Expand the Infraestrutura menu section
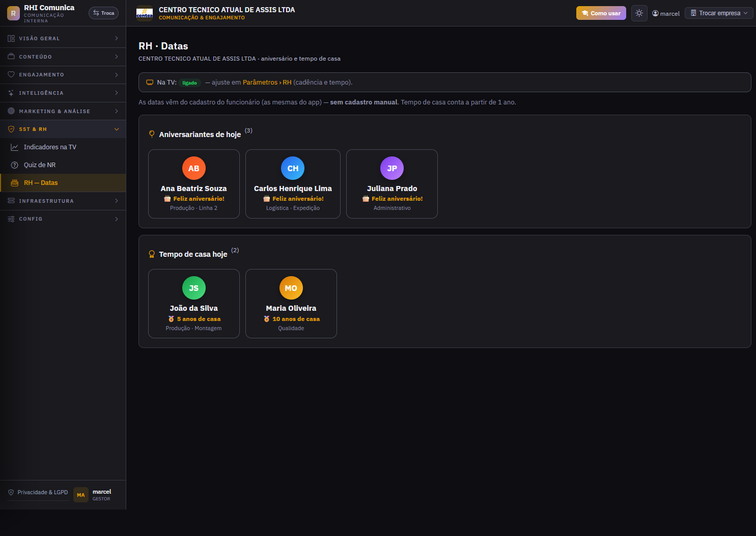The image size is (756, 536). coord(63,201)
